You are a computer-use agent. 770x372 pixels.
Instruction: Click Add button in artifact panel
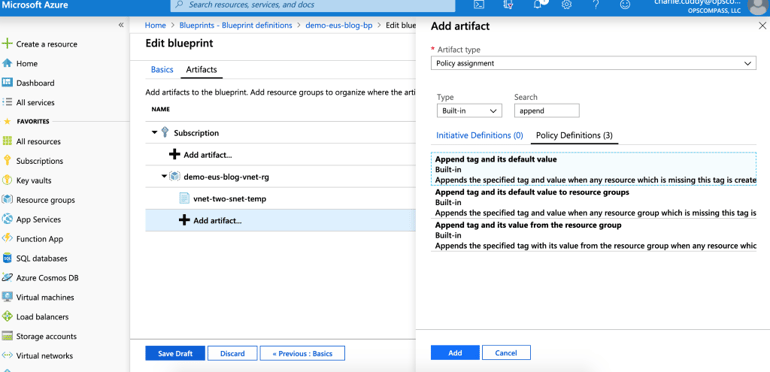coord(455,353)
